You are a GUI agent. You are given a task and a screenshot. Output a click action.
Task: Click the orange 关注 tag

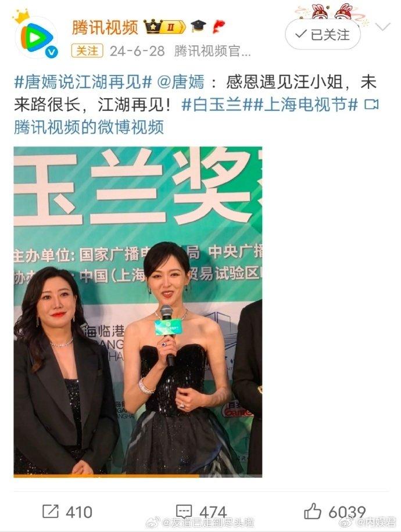87,51
